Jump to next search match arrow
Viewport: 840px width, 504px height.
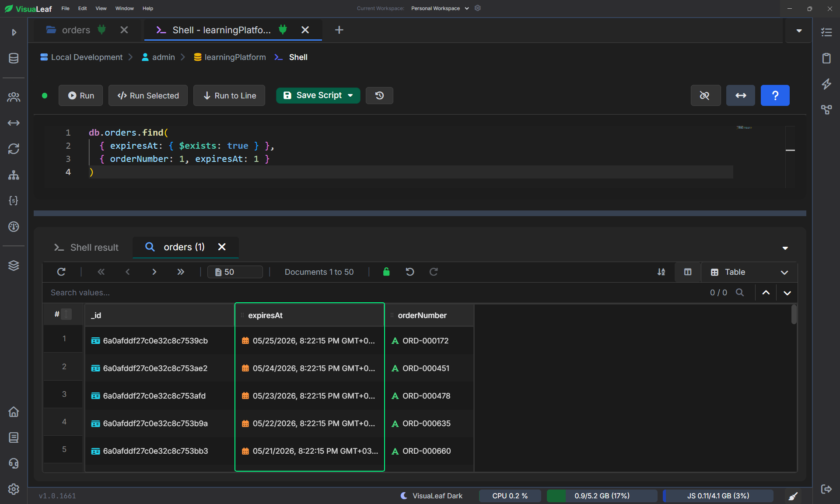(x=787, y=292)
